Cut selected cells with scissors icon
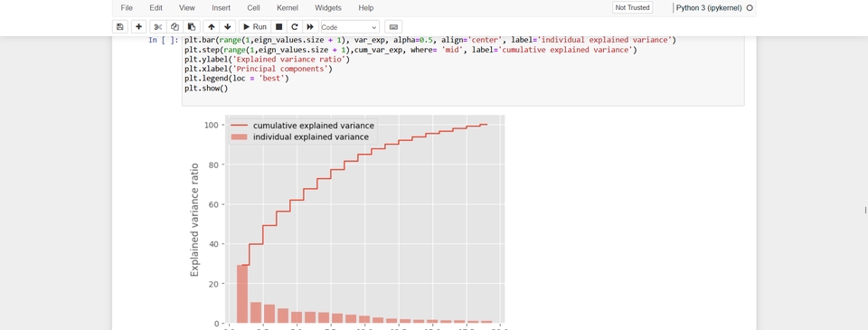 coord(157,26)
